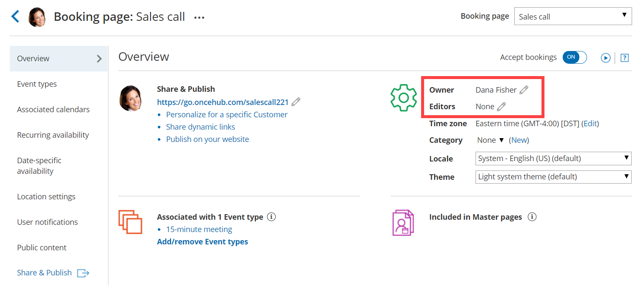This screenshot has width=644, height=289.
Task: Click the profile photo in the header
Action: click(37, 17)
